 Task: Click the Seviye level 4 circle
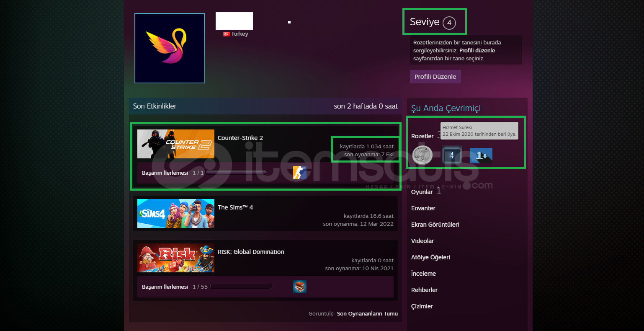click(x=449, y=23)
